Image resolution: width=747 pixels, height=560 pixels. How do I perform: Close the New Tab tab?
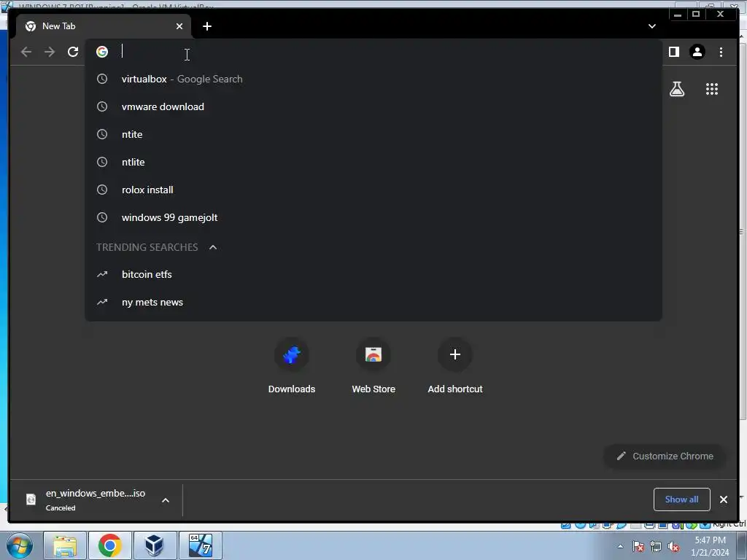[179, 26]
